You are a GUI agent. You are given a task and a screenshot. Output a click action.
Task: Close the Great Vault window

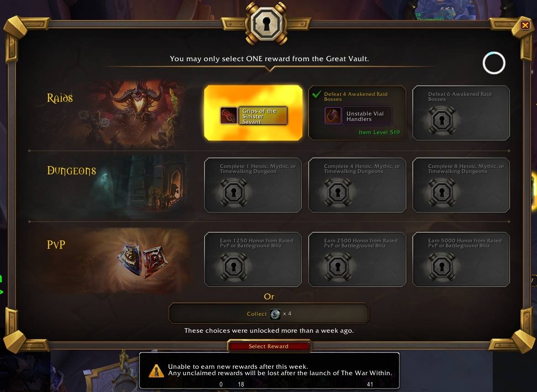tap(525, 25)
